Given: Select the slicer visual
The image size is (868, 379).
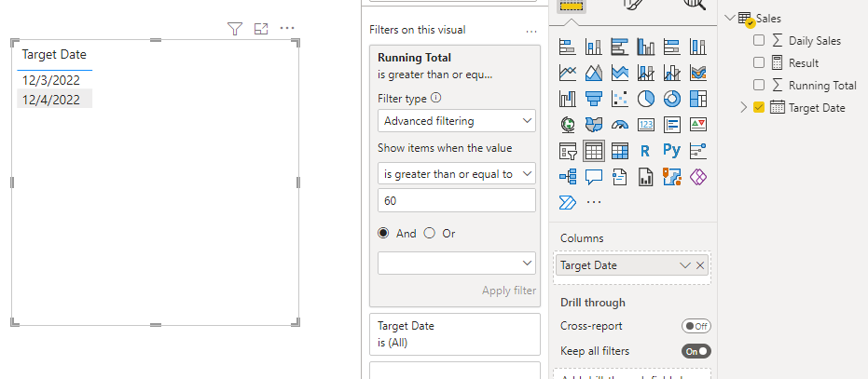Looking at the screenshot, I should 568,151.
